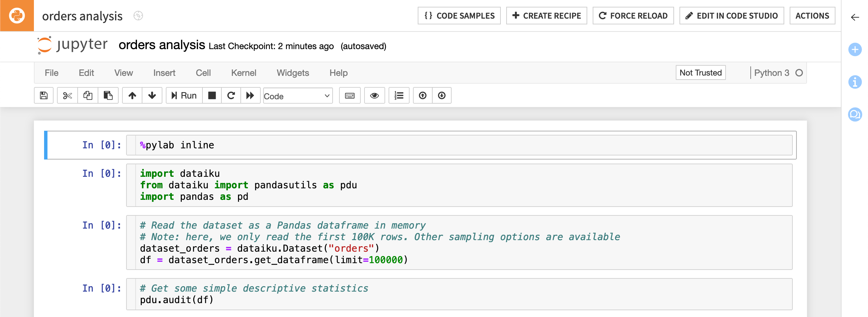Cut the selected cell with scissors icon

click(x=67, y=96)
